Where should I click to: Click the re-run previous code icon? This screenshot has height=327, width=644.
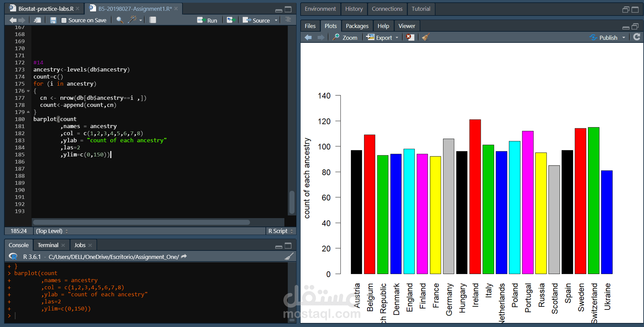coord(231,20)
